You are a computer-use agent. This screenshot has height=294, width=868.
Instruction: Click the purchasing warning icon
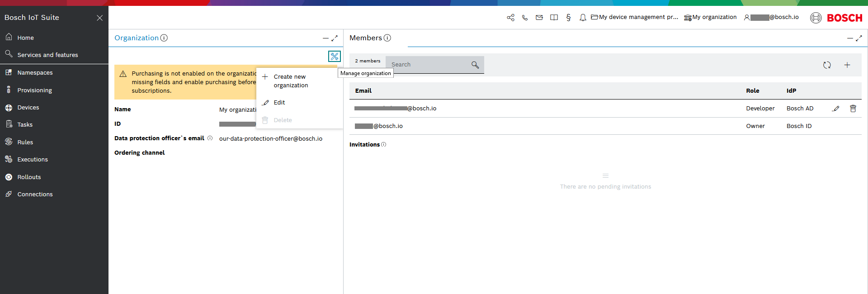(x=123, y=74)
